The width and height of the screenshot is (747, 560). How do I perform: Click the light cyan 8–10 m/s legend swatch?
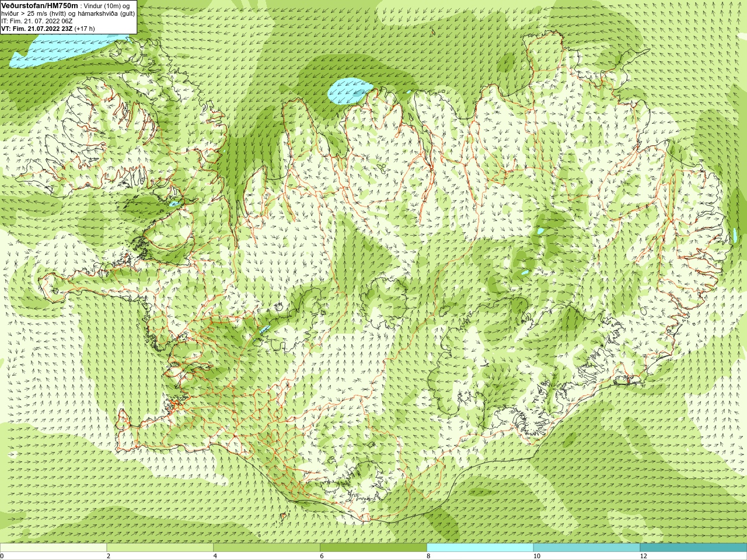[x=480, y=548]
